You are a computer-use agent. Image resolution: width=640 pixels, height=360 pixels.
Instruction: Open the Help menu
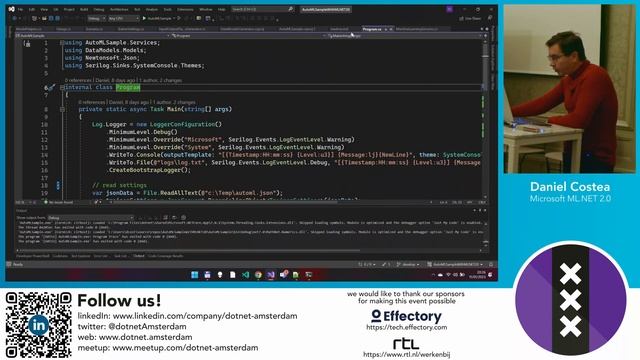point(221,9)
